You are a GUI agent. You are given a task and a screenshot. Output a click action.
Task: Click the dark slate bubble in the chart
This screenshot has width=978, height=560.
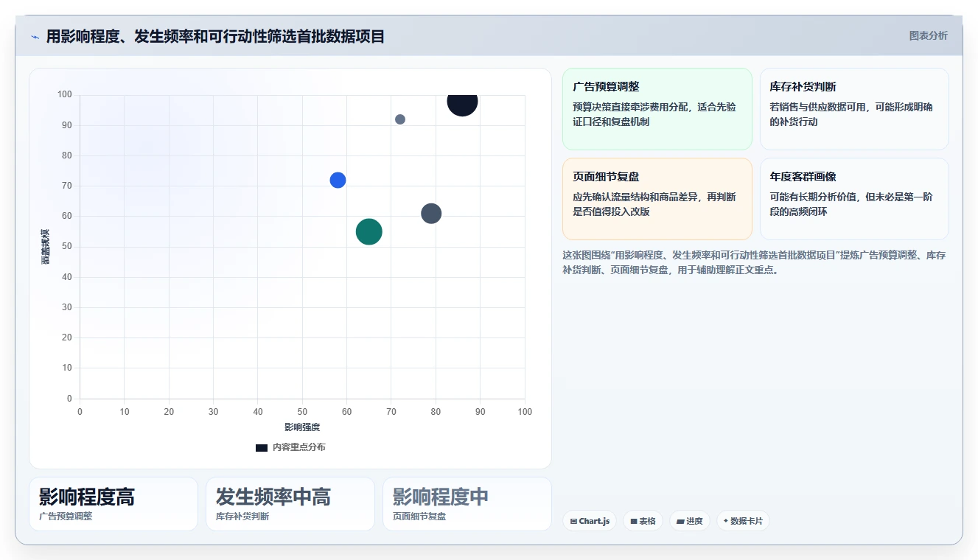pyautogui.click(x=431, y=214)
